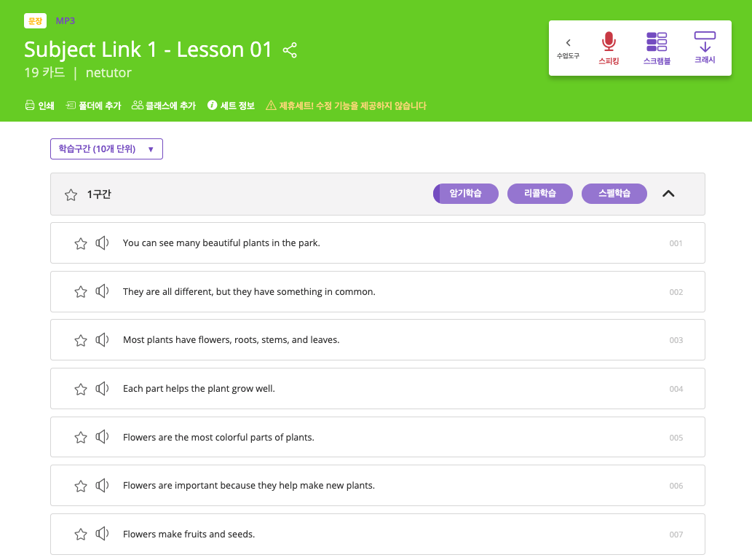The height and width of the screenshot is (560, 752).
Task: Click the MP3 label at the top
Action: point(66,20)
